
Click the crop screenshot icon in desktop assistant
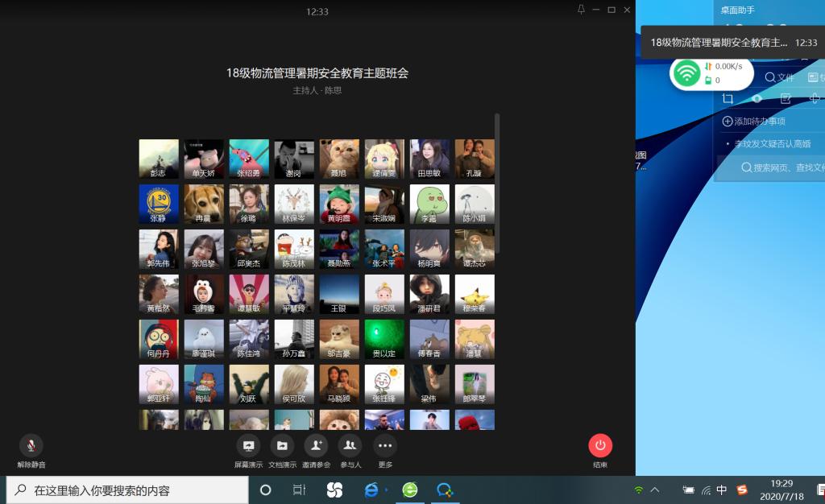(x=728, y=98)
